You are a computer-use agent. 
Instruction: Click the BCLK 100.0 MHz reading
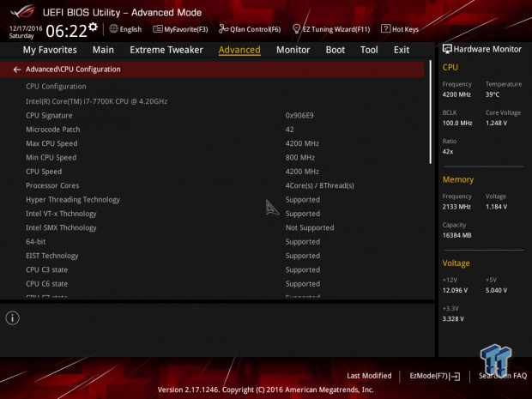[x=457, y=124]
